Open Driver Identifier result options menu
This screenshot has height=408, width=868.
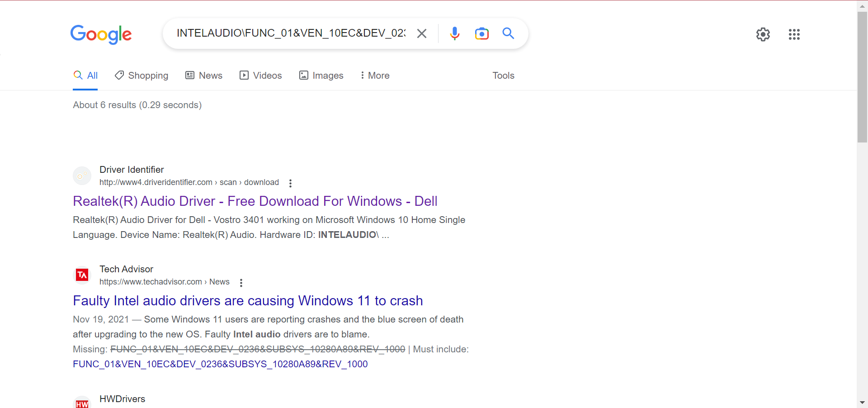click(290, 183)
